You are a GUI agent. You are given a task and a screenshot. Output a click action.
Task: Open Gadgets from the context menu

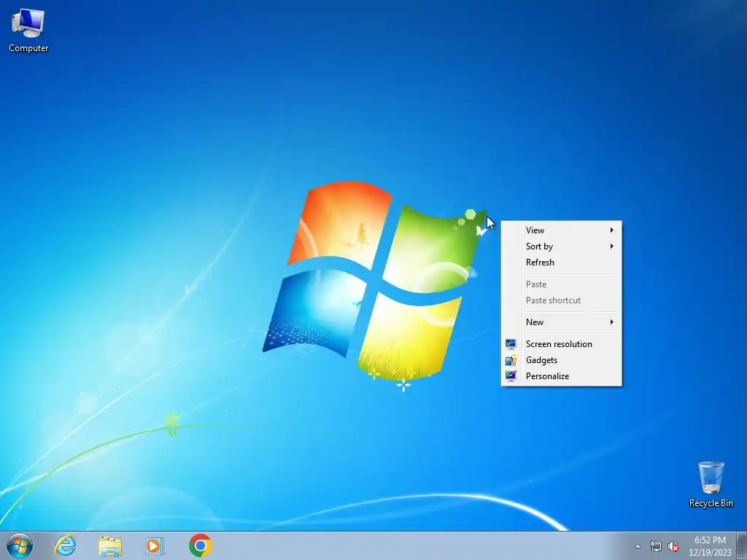(561, 360)
